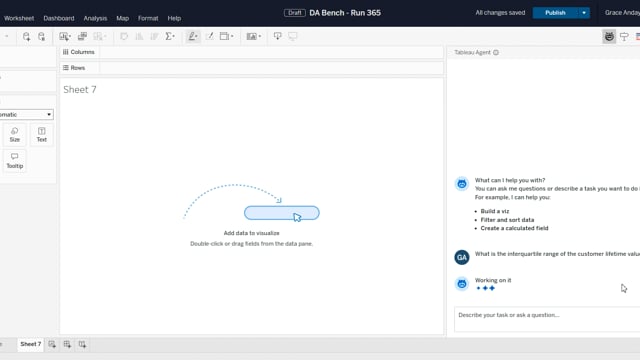Screen dimensions: 640x360
Task: Click the Download toolbar icon
Action: [278, 36]
